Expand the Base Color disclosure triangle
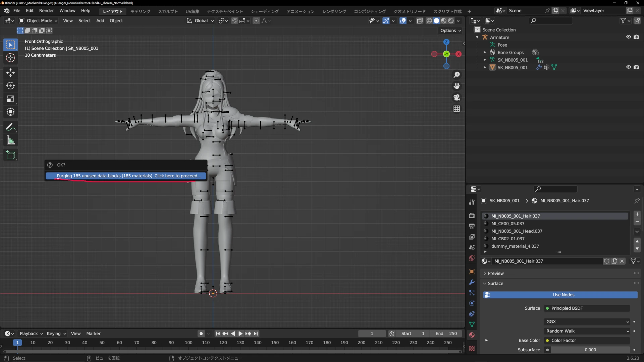644x362 pixels. 486,341
